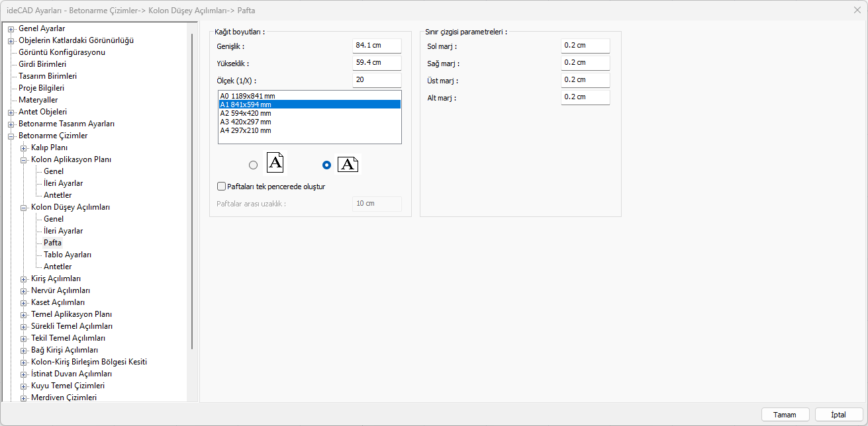
Task: Collapse the Betonarme Çizimler tree node
Action: [x=11, y=136]
